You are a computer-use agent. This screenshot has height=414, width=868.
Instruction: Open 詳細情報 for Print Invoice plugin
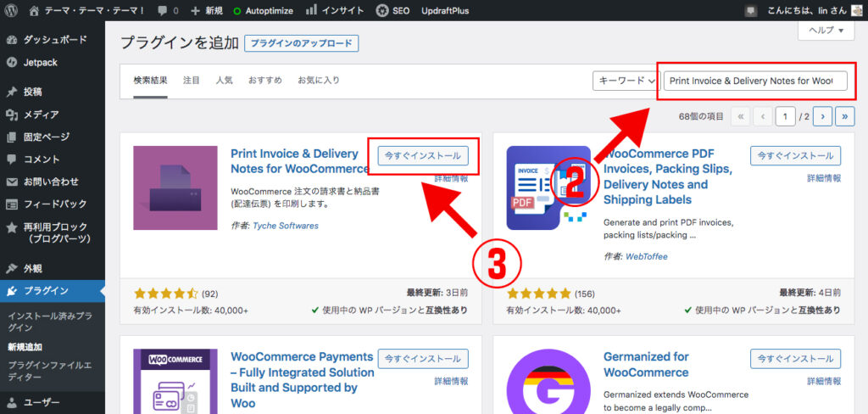coord(452,178)
